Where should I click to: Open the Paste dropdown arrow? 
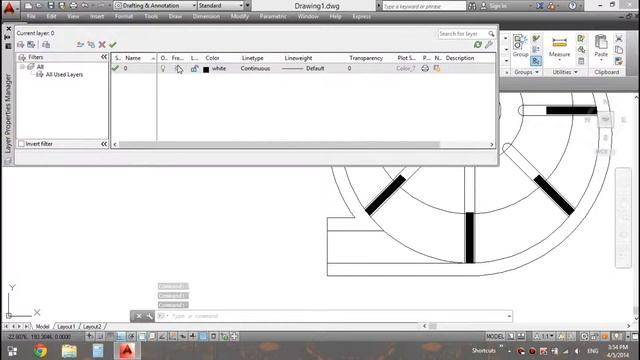coord(601,60)
